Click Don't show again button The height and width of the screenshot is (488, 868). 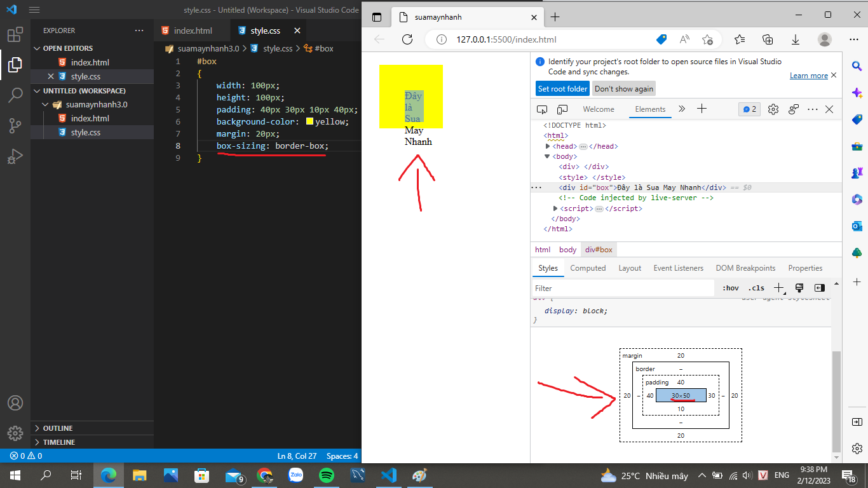coord(623,89)
